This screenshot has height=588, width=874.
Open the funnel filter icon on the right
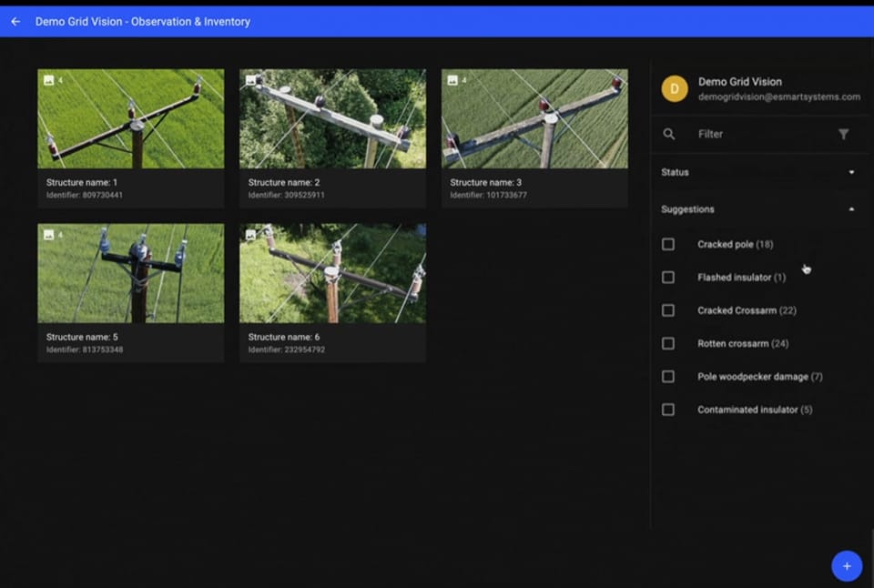click(x=845, y=134)
